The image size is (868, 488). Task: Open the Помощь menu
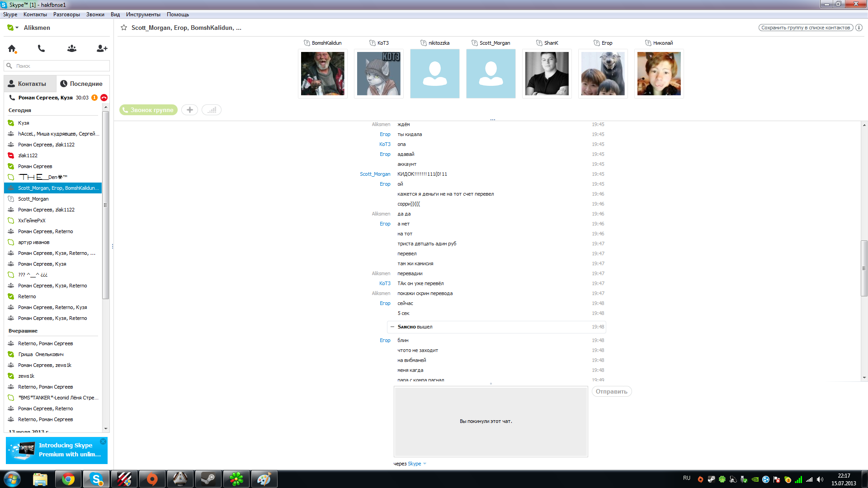178,14
